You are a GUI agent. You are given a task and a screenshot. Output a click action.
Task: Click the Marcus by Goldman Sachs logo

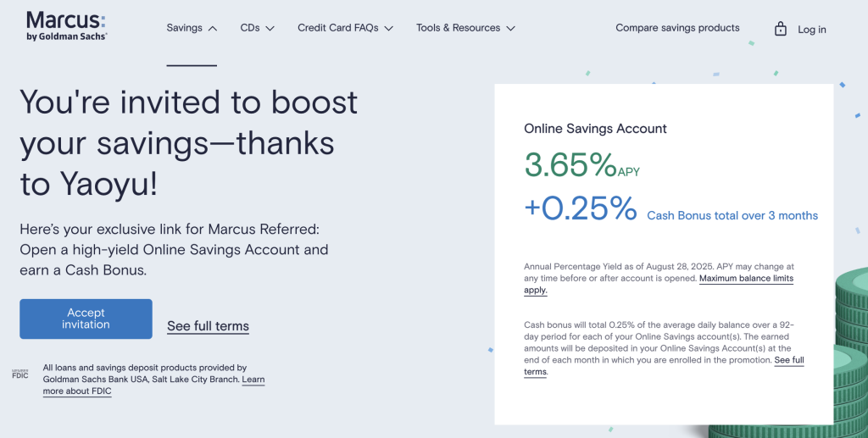(67, 26)
